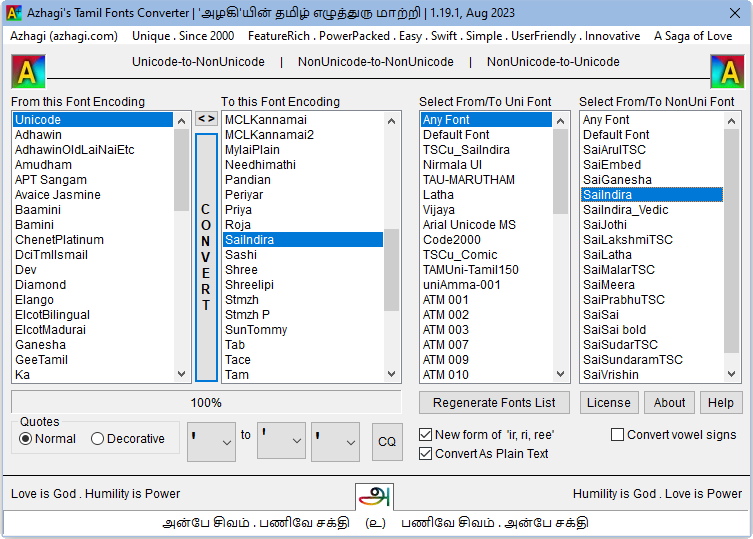The width and height of the screenshot is (753, 539).
Task: Click the NonUni Font list scrollbar thumb
Action: tap(731, 241)
